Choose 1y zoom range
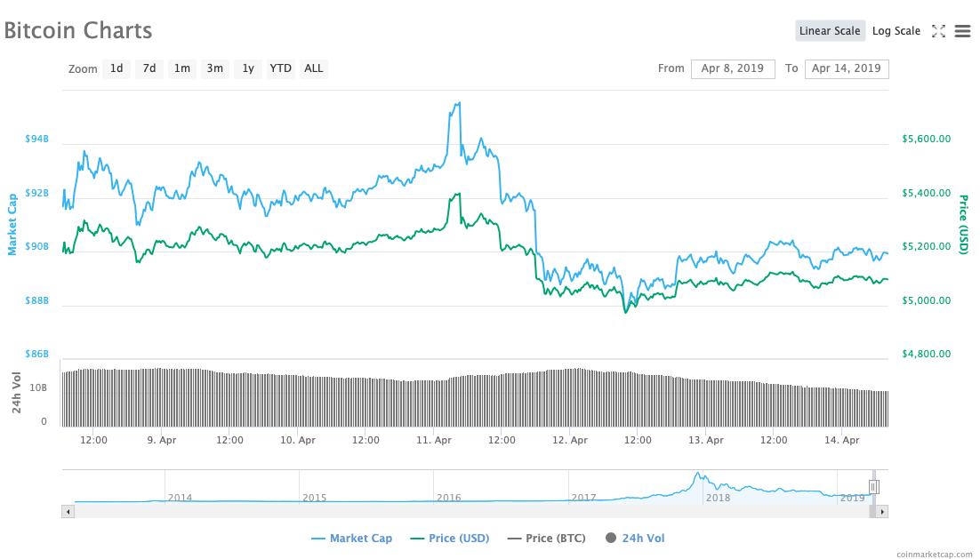The height and width of the screenshot is (559, 980). click(248, 68)
